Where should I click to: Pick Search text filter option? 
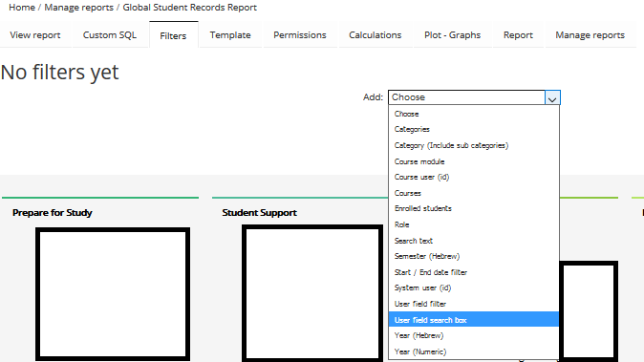[474, 241]
